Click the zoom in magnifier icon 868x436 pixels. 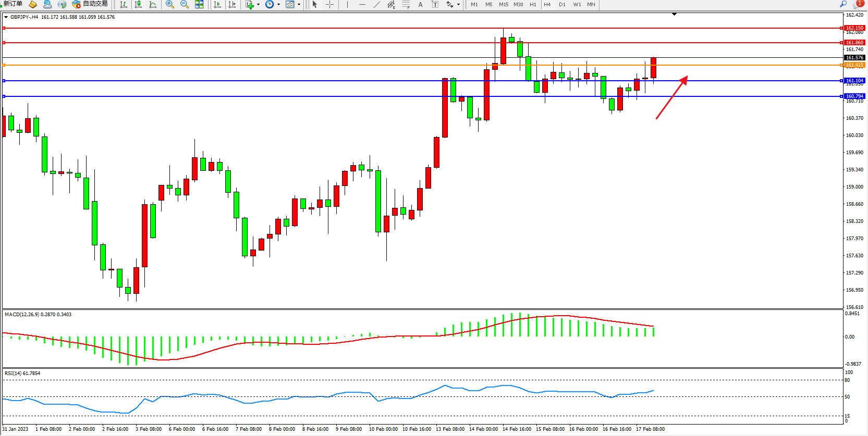tap(169, 4)
